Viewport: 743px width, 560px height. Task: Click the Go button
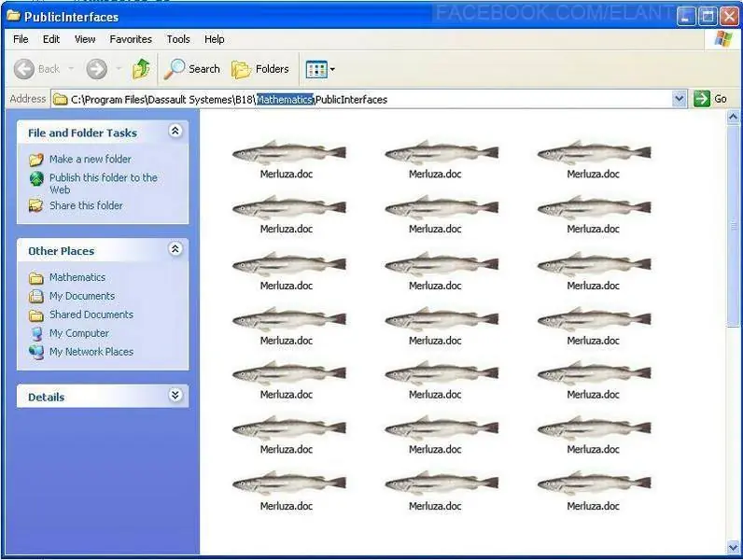(x=710, y=99)
